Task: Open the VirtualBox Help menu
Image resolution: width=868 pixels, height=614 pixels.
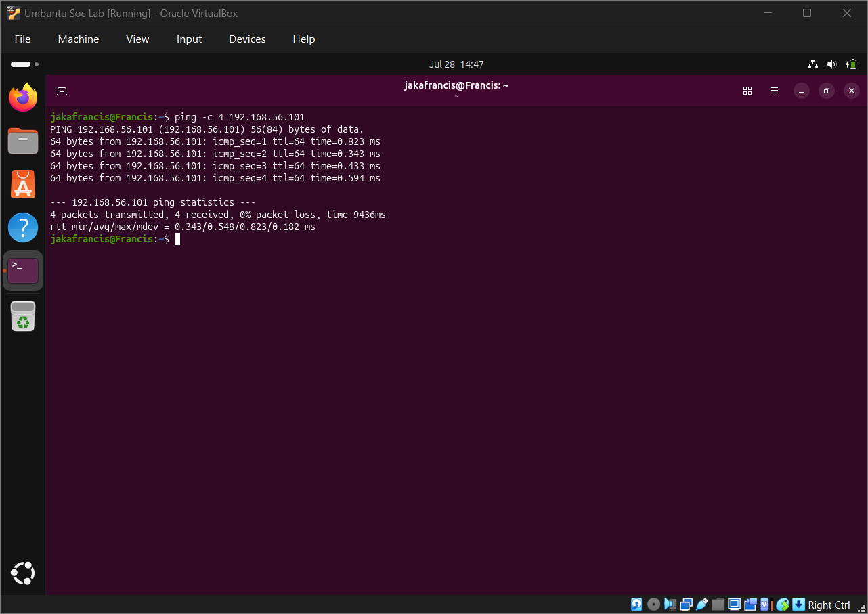Action: coord(304,39)
